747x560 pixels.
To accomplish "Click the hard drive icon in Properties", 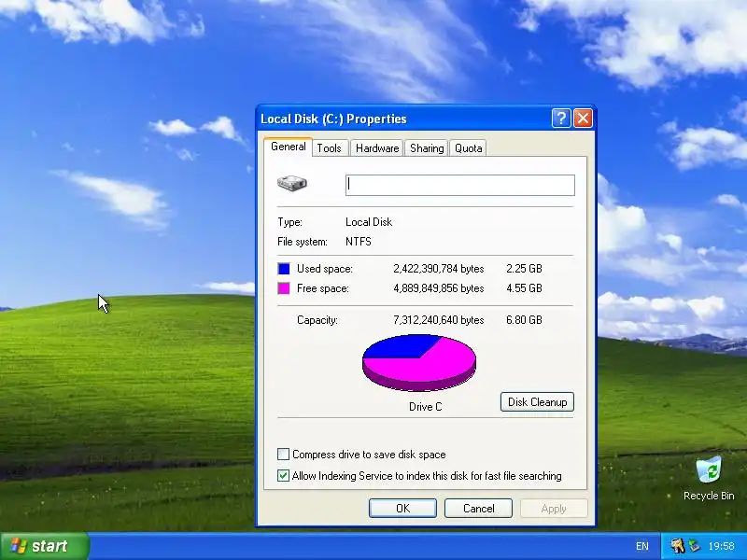I will coord(292,183).
